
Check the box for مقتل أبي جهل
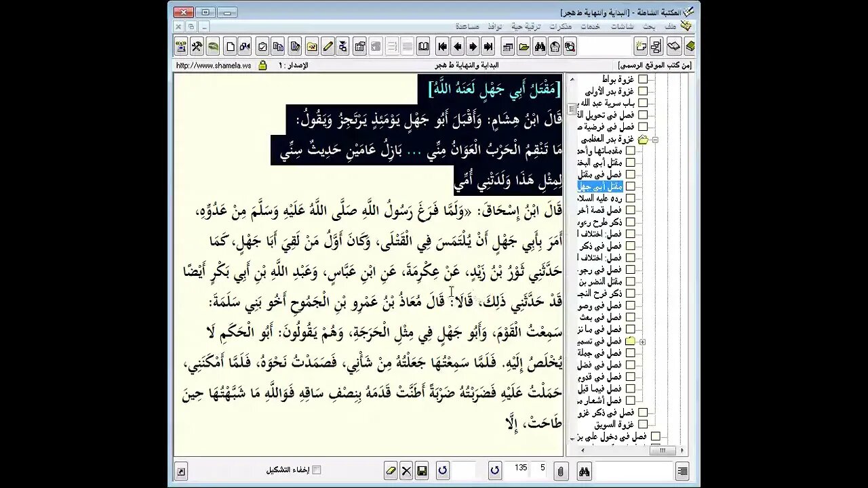tap(630, 186)
